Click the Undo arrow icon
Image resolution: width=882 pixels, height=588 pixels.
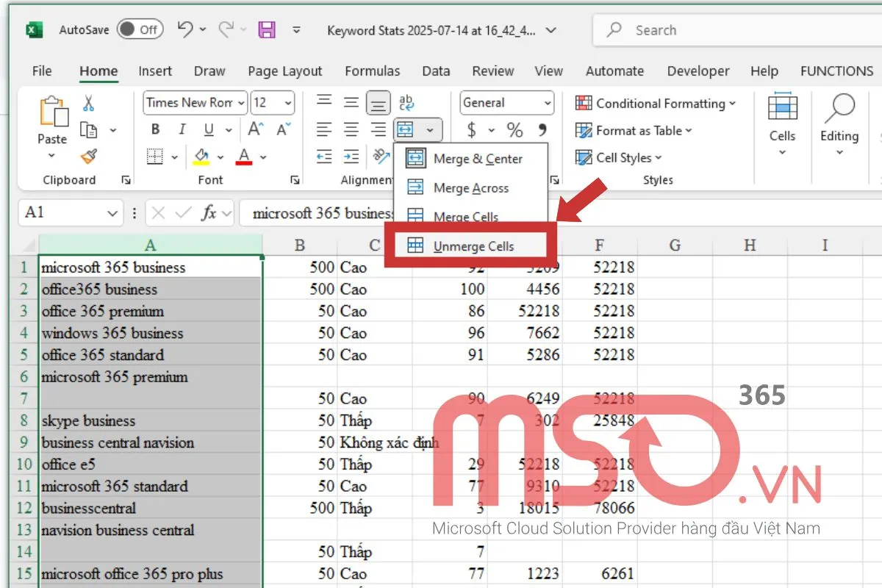pos(184,30)
